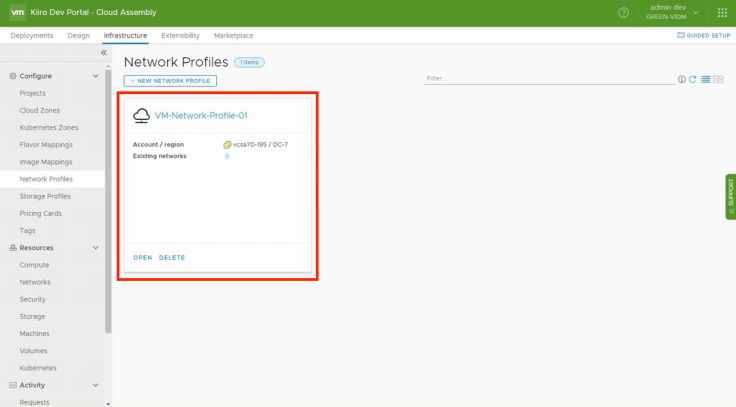This screenshot has height=407, width=736.
Task: Open Storage Profiles in the sidebar
Action: 45,196
